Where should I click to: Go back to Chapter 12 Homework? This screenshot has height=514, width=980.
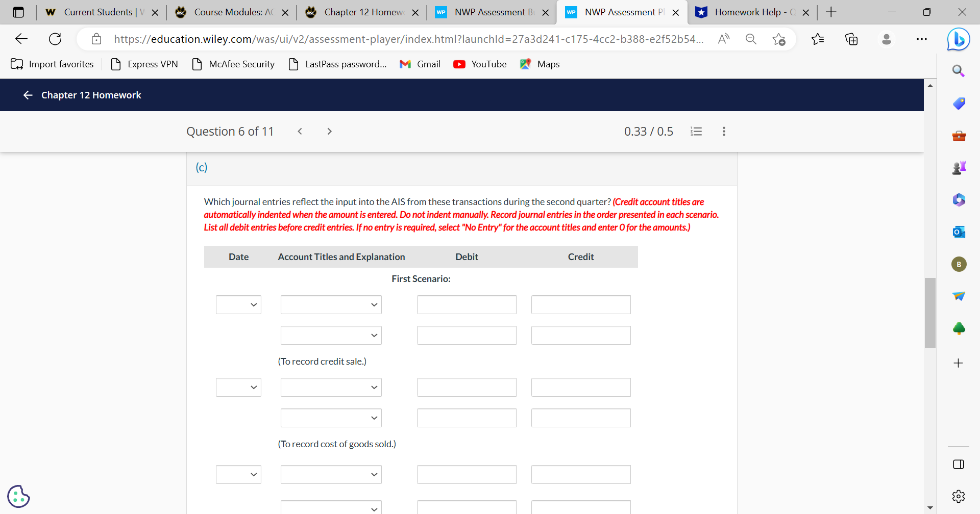pyautogui.click(x=28, y=95)
